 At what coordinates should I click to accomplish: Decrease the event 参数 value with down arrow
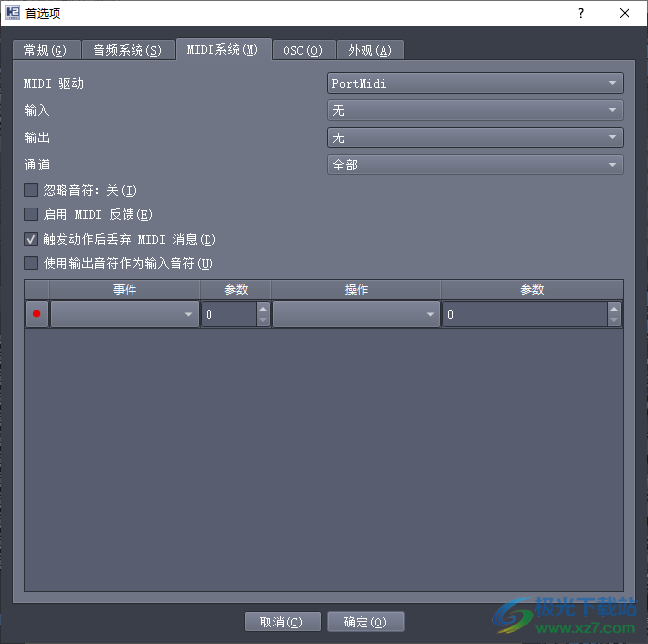[263, 321]
